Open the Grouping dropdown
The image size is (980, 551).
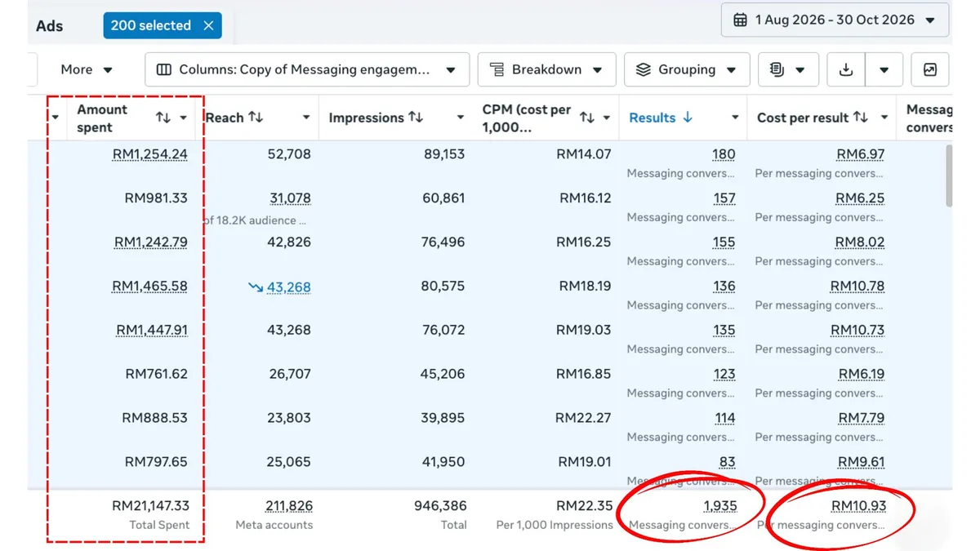pos(687,69)
